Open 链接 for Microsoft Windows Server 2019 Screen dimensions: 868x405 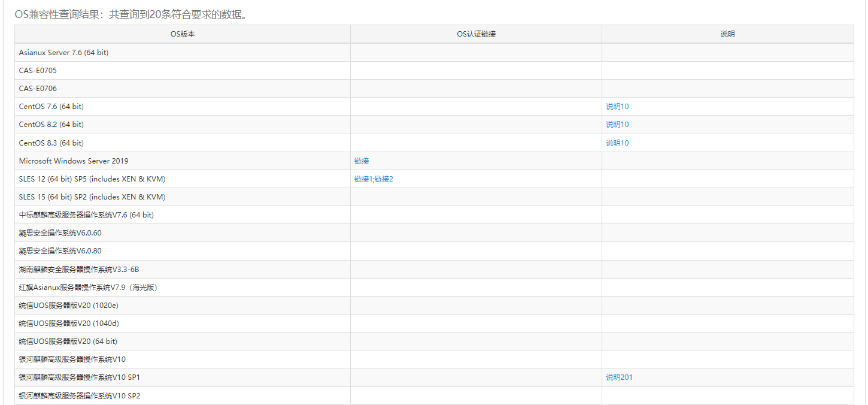tap(362, 161)
